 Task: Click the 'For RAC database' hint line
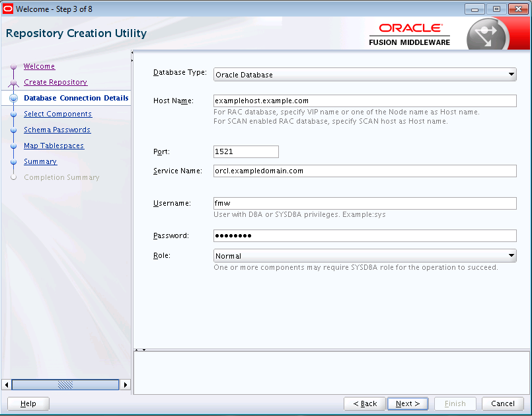(x=346, y=112)
